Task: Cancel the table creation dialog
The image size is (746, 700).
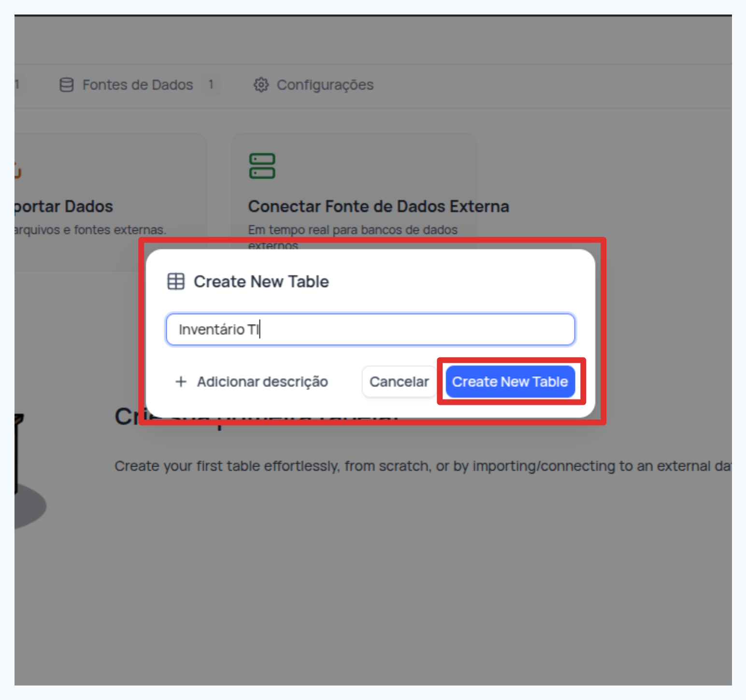Action: pyautogui.click(x=399, y=381)
